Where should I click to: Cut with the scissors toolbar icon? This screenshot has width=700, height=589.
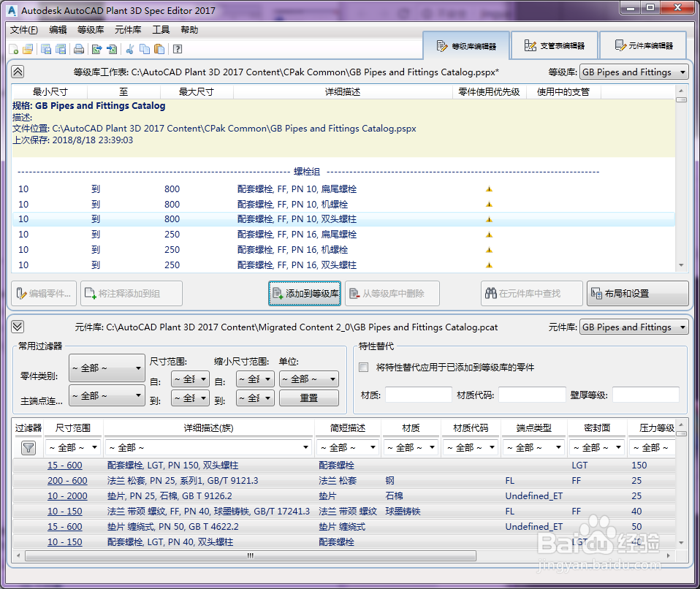click(130, 49)
